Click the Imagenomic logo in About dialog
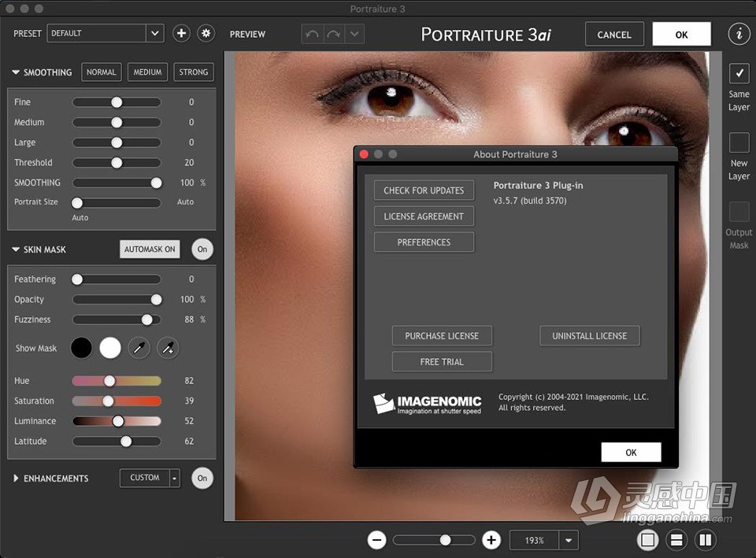Screen dimensions: 756x558 pyautogui.click(x=427, y=404)
